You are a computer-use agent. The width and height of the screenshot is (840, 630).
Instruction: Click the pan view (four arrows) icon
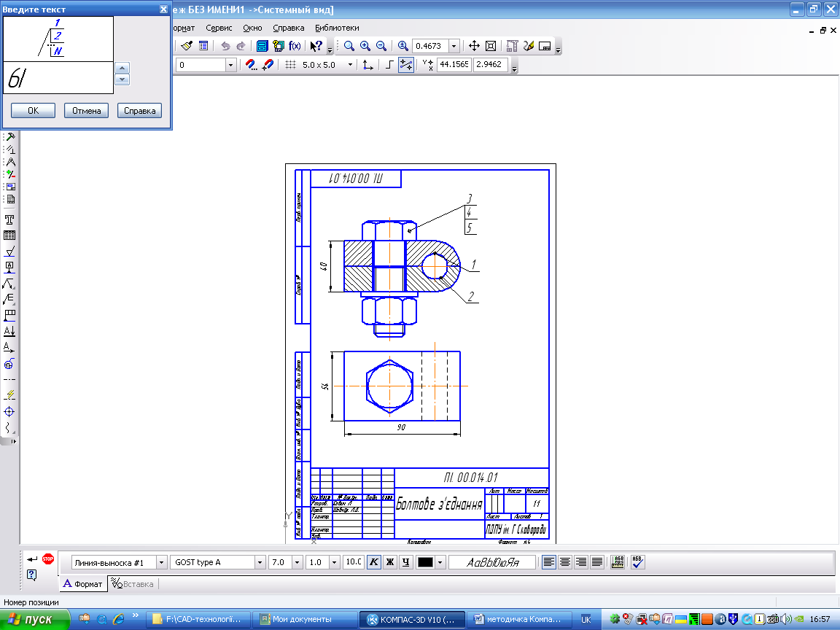[475, 46]
